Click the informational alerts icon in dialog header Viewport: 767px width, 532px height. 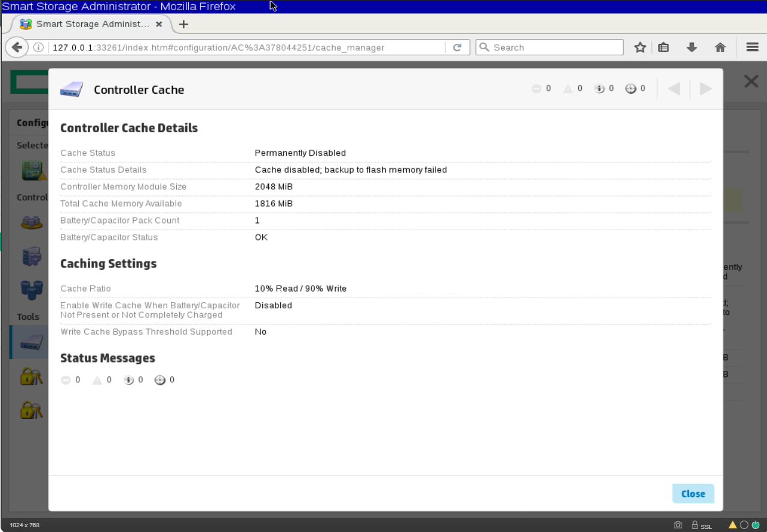coord(599,89)
